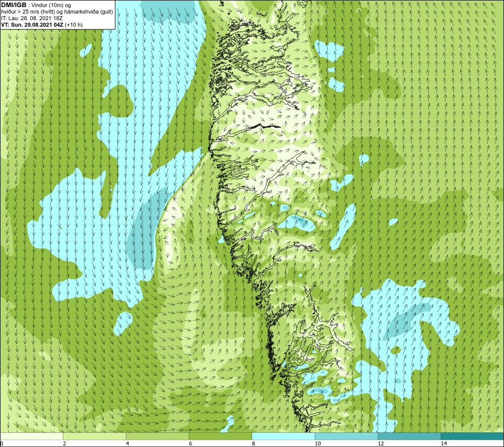Screen dimensions: 504x447
Task: Select the 10–12 m/s cyan color segment
Action: pos(347,436)
